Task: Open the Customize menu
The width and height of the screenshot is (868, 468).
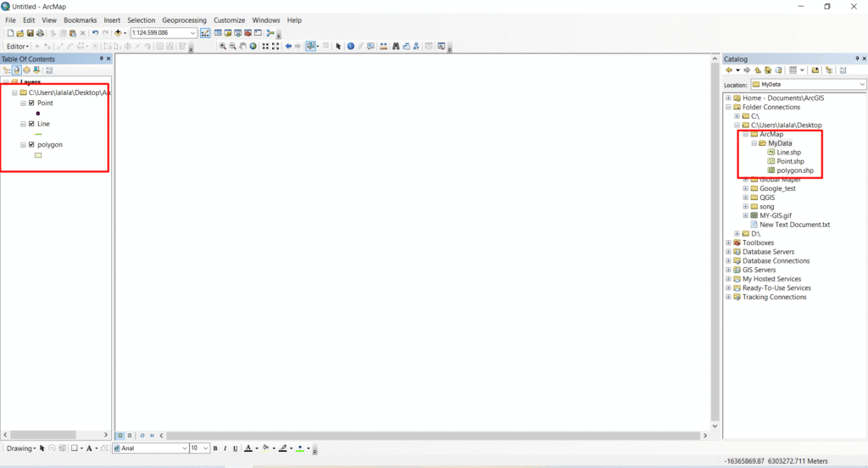Action: 229,20
